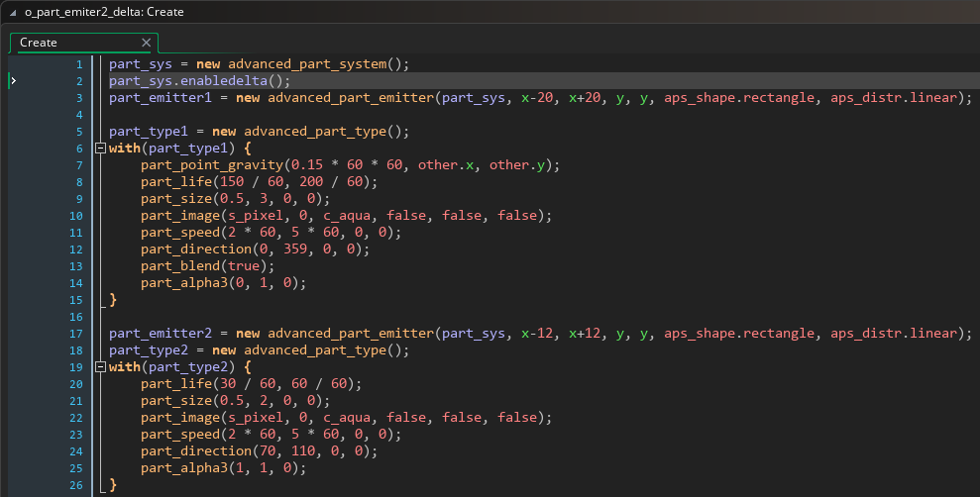The height and width of the screenshot is (497, 980).
Task: Click 'part_life' on line 20
Action: pyautogui.click(x=176, y=384)
